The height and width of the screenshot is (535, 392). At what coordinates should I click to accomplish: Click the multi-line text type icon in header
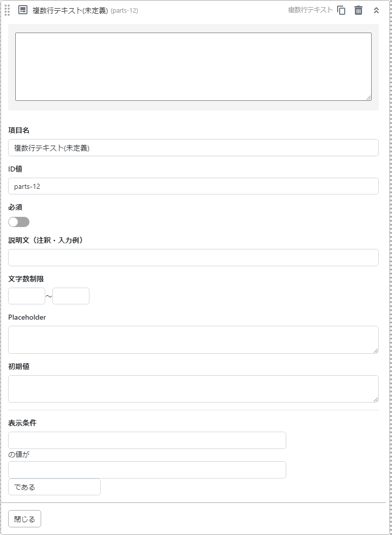pyautogui.click(x=23, y=10)
